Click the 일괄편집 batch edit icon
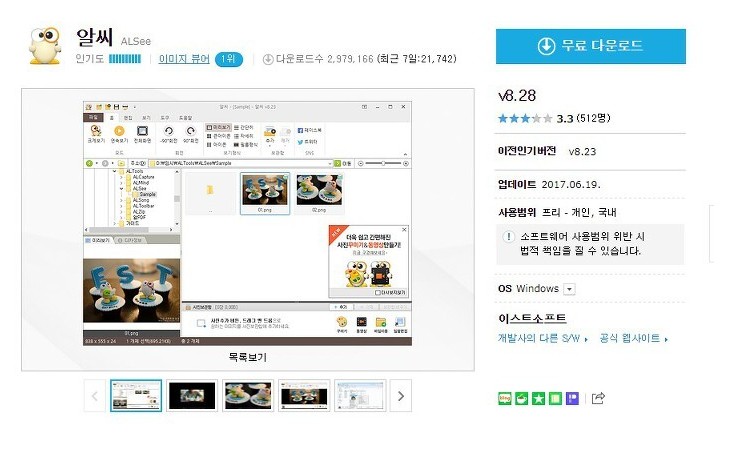 click(400, 324)
